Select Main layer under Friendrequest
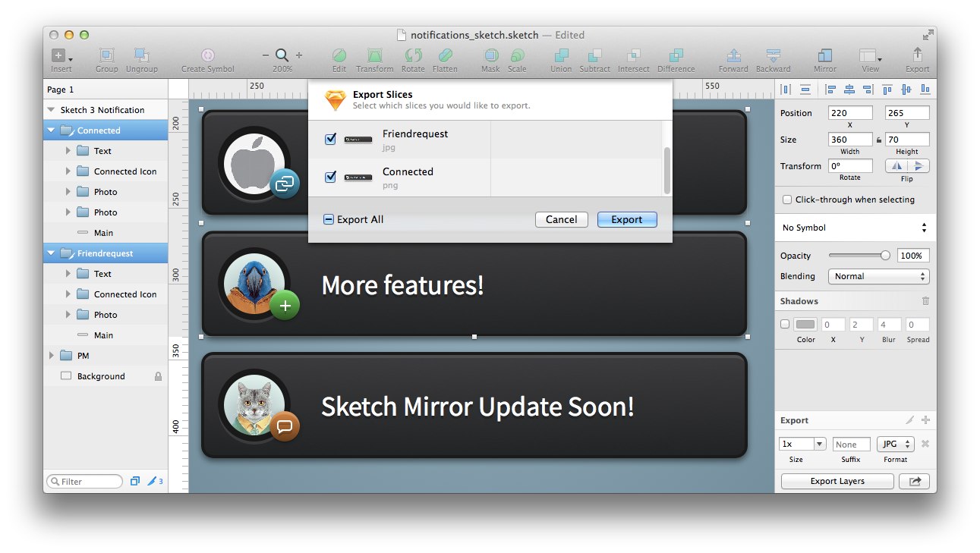Viewport: 980px width, 553px height. [x=106, y=335]
